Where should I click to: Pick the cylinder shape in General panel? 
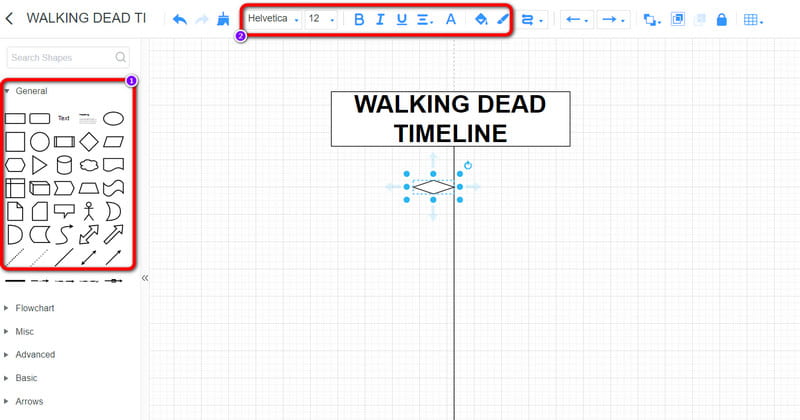click(65, 164)
